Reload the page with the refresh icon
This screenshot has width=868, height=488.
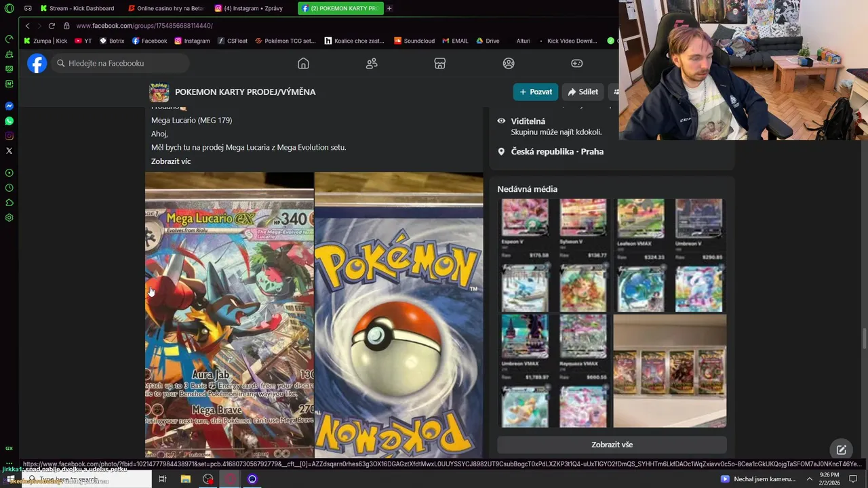52,26
